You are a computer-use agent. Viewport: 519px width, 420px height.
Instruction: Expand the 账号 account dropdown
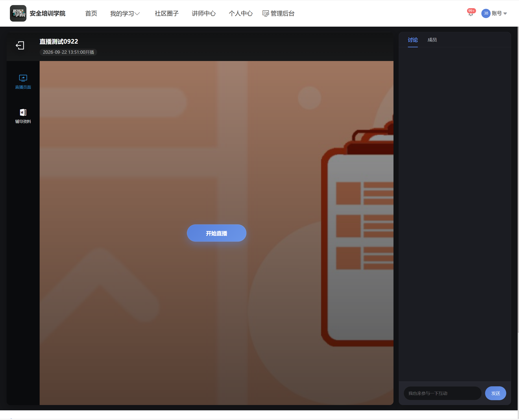click(499, 13)
